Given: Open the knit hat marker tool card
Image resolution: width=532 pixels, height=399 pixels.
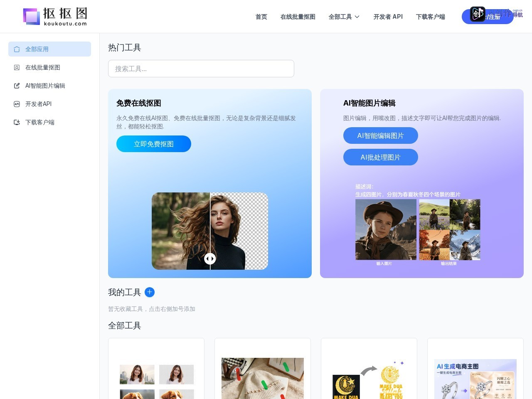Looking at the screenshot, I should click(x=263, y=369).
